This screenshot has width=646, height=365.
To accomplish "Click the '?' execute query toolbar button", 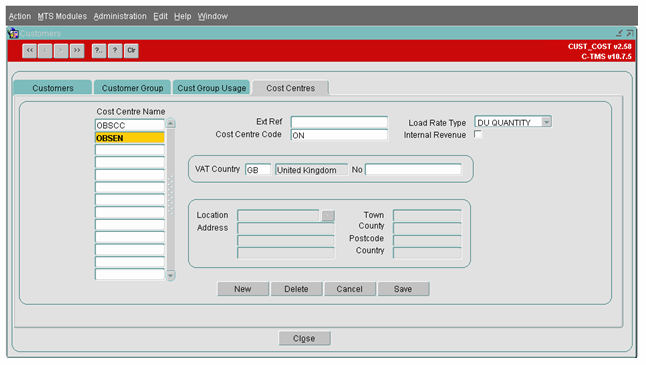I will [x=115, y=51].
